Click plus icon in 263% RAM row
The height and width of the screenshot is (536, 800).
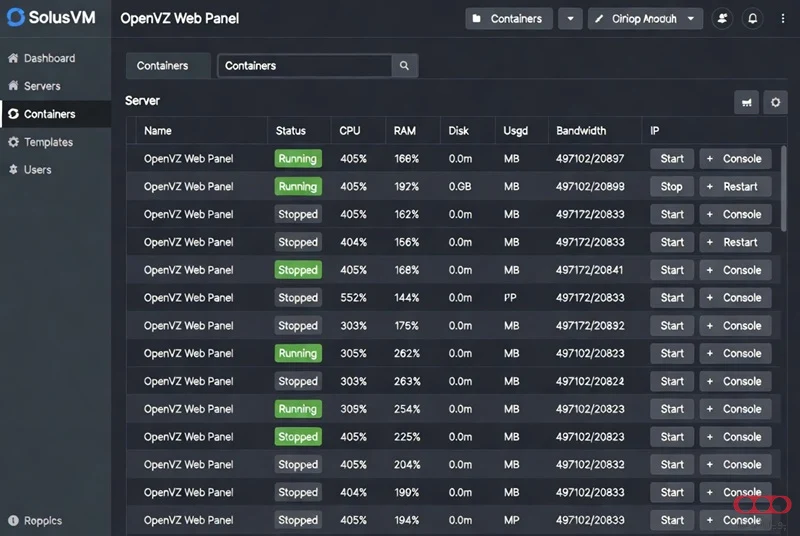pyautogui.click(x=710, y=381)
